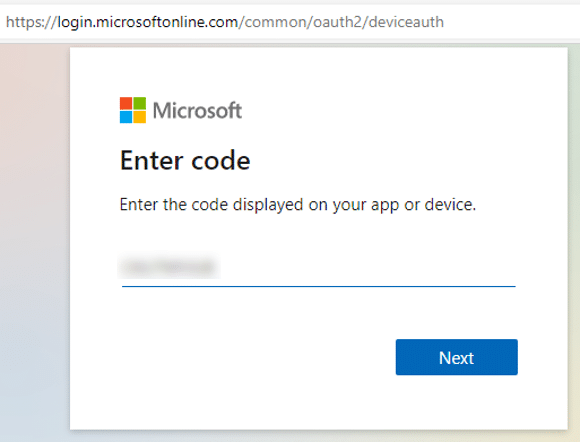580x442 pixels.
Task: Click the blue underline of the code field
Action: [x=318, y=286]
